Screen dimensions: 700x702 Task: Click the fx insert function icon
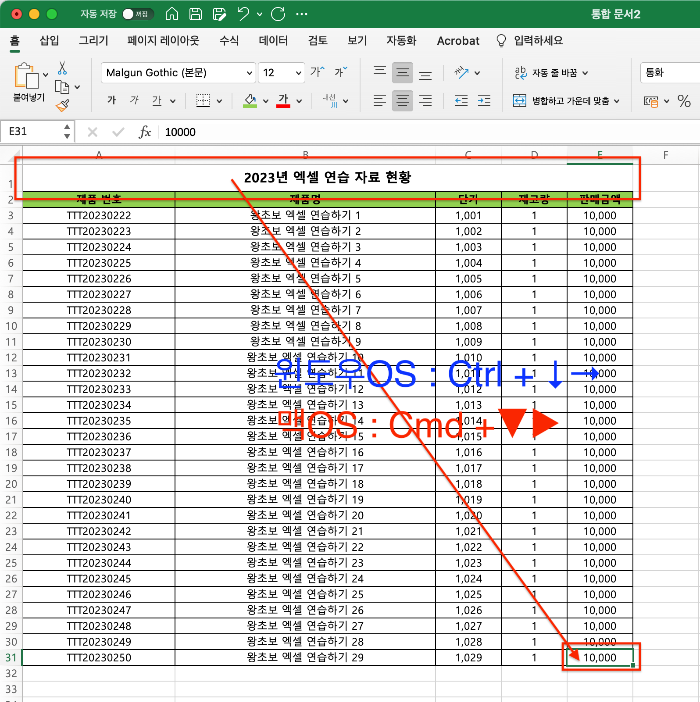point(145,132)
